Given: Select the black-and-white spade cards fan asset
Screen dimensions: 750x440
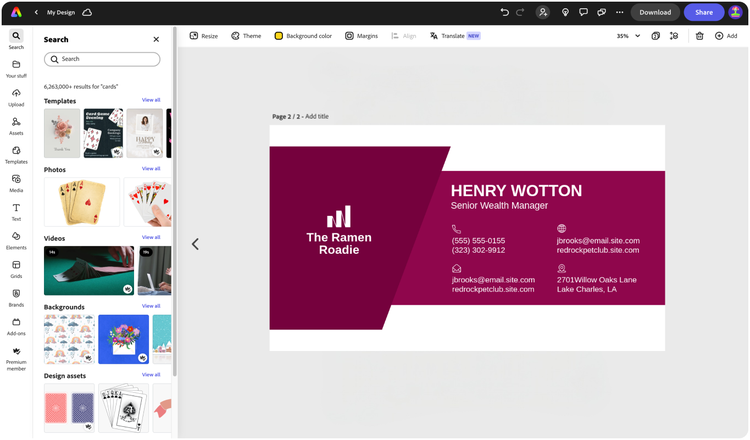Looking at the screenshot, I should click(123, 408).
